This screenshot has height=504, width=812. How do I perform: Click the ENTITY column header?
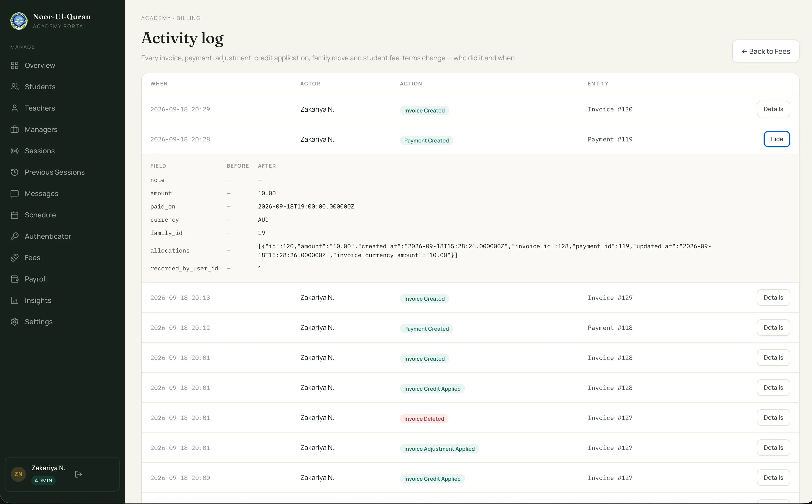(598, 84)
